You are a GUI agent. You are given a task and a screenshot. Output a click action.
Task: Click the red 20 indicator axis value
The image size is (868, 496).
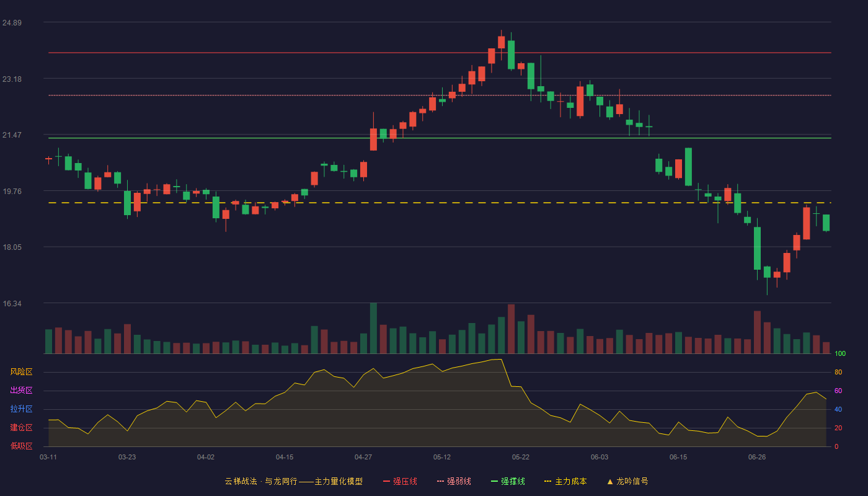[x=838, y=428]
